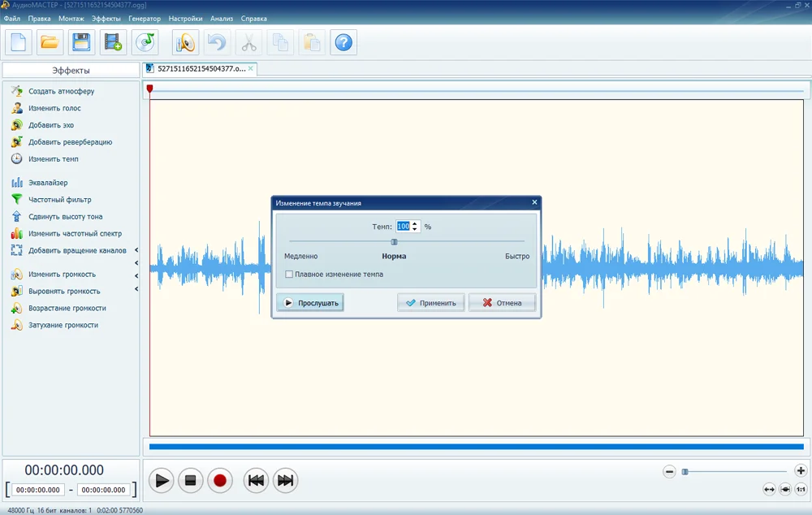Open file using the folder toolbar icon
Screen dimensions: 812x515
pyautogui.click(x=50, y=42)
